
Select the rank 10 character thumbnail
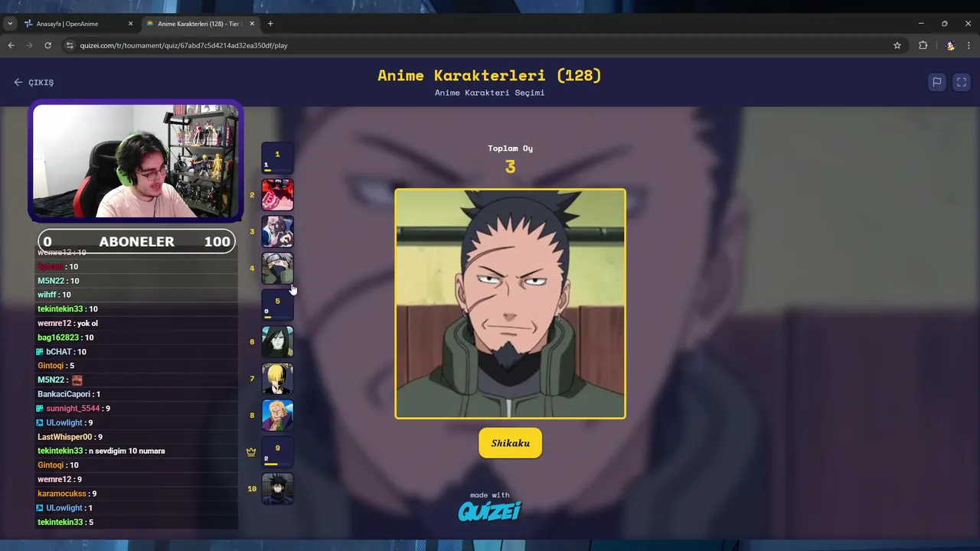tap(277, 488)
